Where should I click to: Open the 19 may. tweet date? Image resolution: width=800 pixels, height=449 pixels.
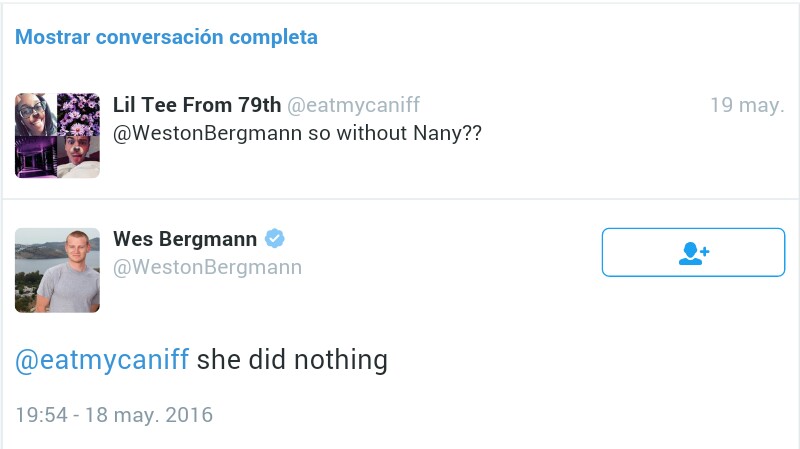pos(747,105)
